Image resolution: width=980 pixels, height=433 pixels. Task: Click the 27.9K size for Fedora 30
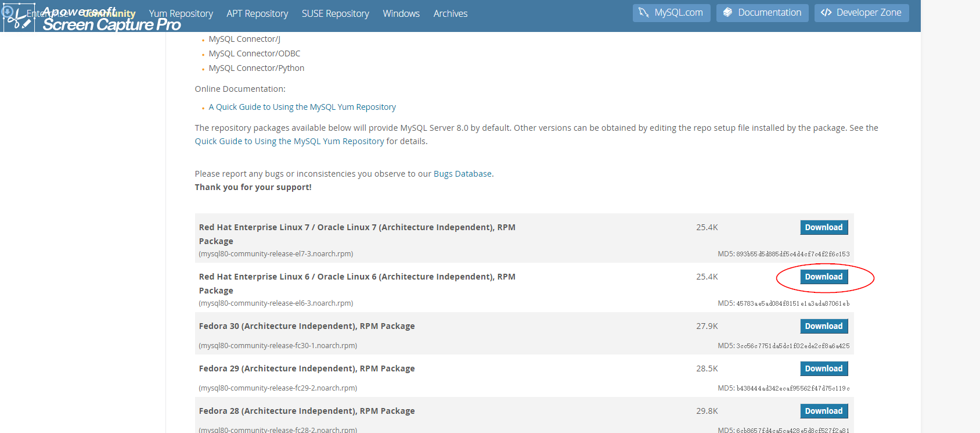tap(707, 326)
